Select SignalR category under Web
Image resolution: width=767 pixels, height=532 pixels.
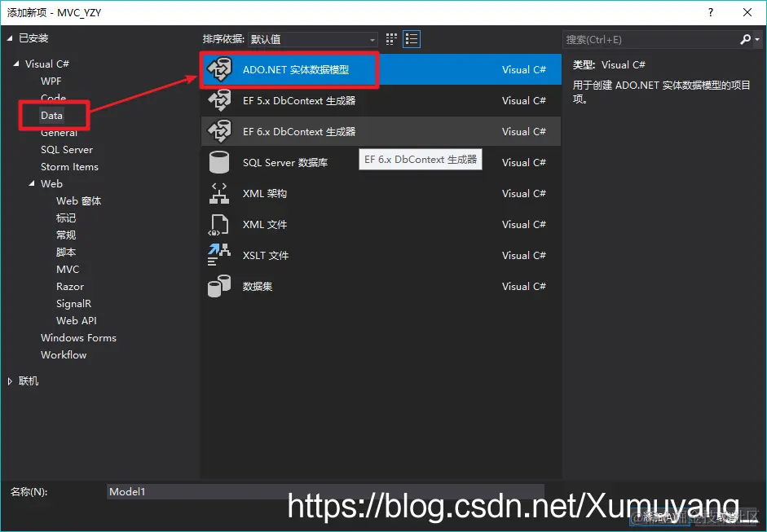[73, 304]
